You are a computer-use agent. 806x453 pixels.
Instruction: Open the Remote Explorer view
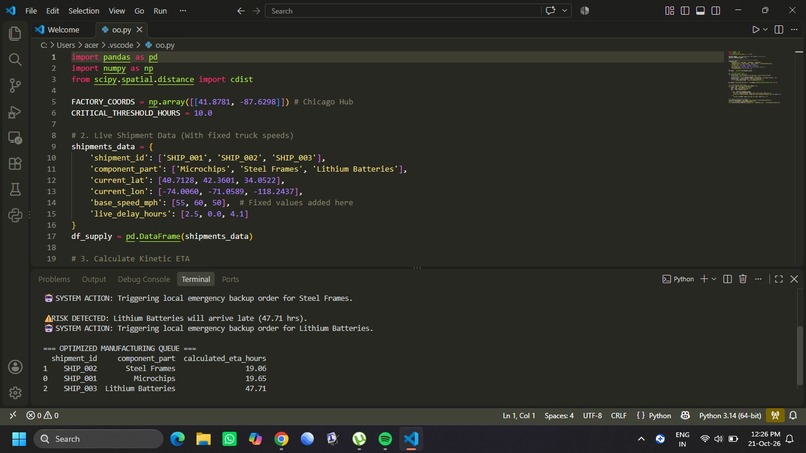(x=15, y=138)
